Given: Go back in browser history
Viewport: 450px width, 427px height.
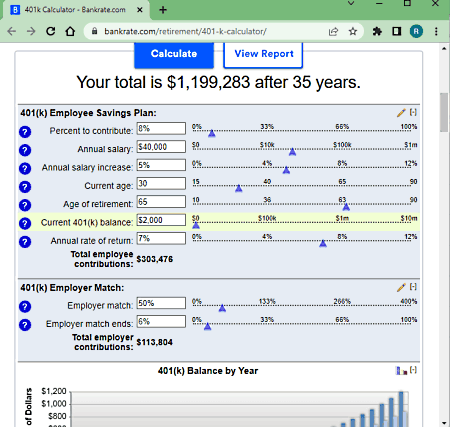Looking at the screenshot, I should click(12, 31).
